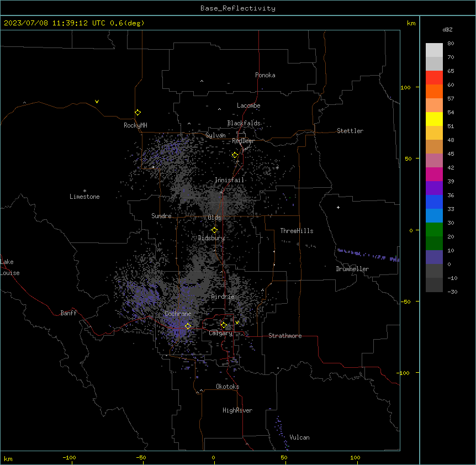Click the HighRiver label
The width and height of the screenshot is (476, 465).
click(x=237, y=410)
